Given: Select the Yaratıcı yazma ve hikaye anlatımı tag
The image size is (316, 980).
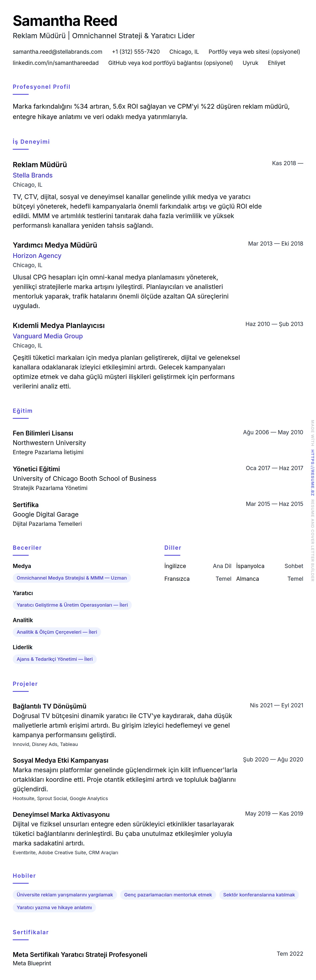Looking at the screenshot, I should [54, 907].
